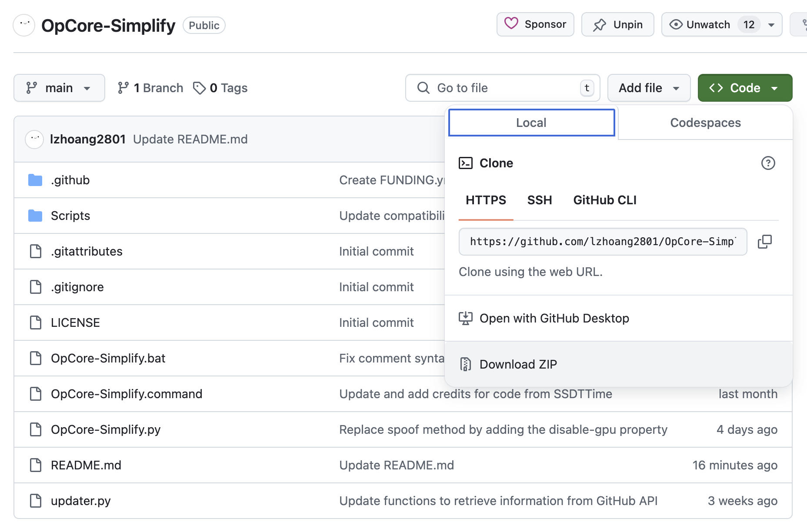This screenshot has width=807, height=532.
Task: Select the SSH clone tab
Action: point(539,200)
